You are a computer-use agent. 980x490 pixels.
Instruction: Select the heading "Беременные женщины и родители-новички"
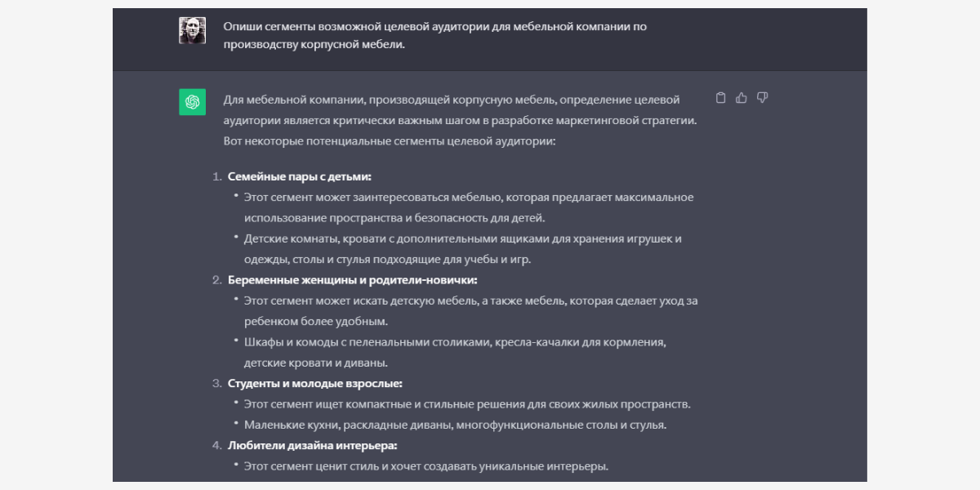(352, 280)
